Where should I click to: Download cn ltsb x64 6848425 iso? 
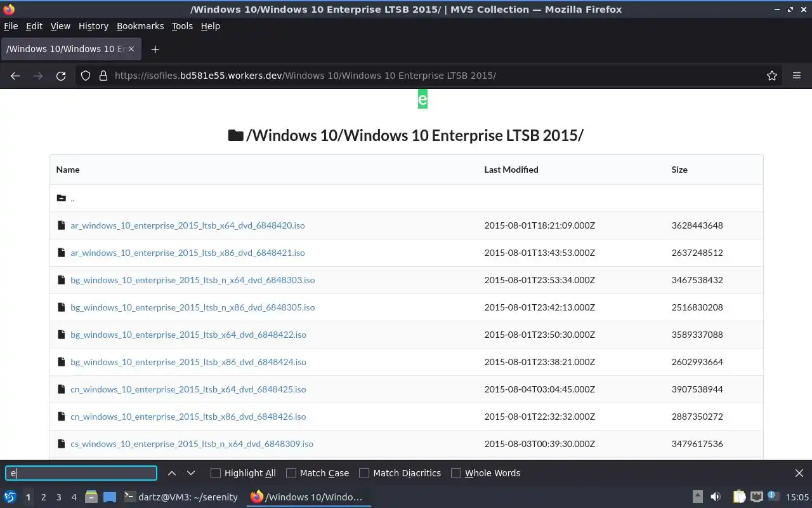[x=188, y=389]
